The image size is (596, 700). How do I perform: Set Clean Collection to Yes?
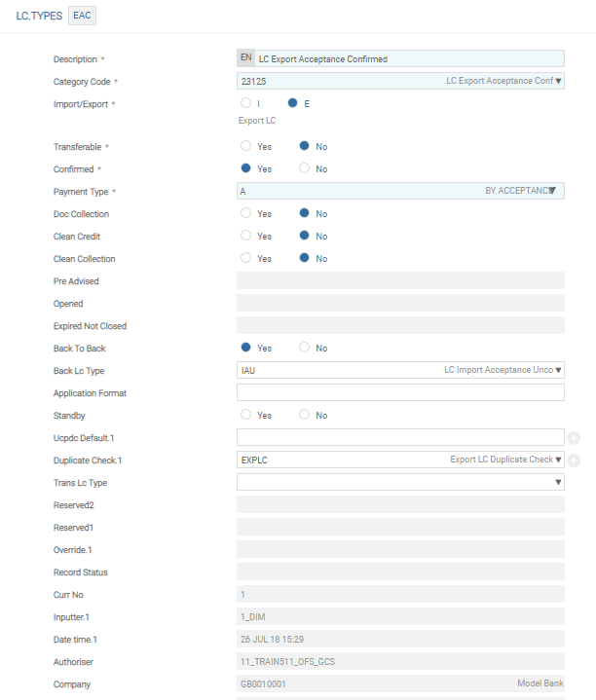pyautogui.click(x=245, y=258)
